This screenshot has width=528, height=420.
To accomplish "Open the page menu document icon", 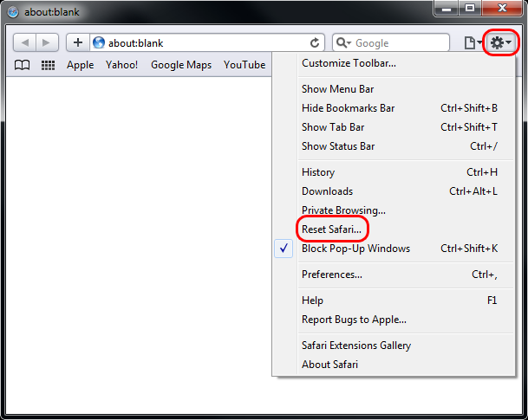I will tap(473, 42).
